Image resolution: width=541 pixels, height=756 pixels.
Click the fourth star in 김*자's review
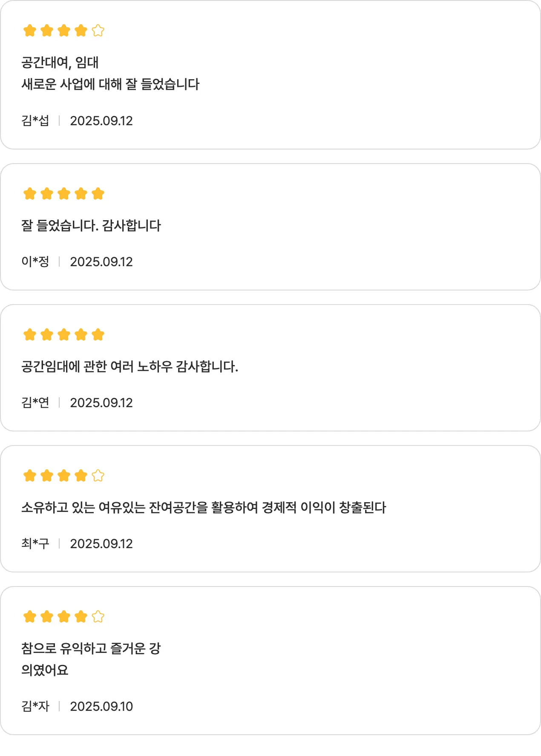click(81, 617)
